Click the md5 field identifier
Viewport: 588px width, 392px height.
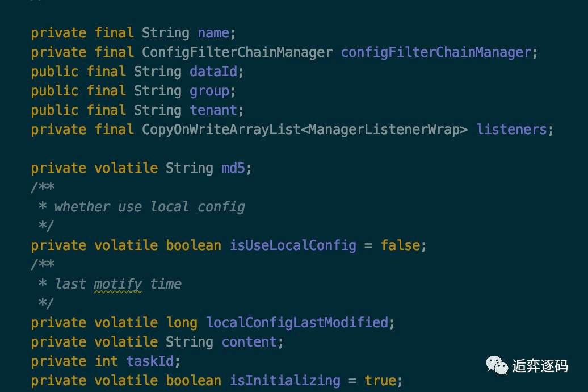point(233,168)
